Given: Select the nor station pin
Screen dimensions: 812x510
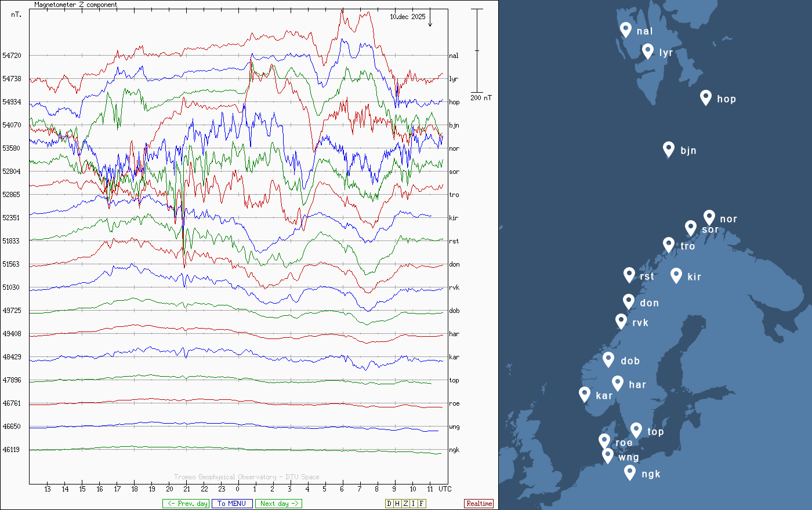Looking at the screenshot, I should (x=709, y=217).
